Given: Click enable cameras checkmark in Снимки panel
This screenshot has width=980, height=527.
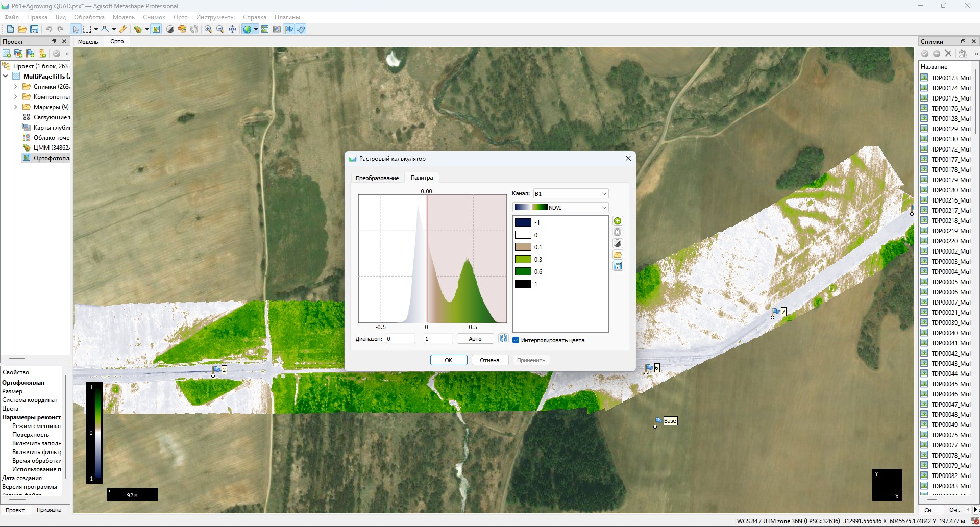Looking at the screenshot, I should coord(925,54).
